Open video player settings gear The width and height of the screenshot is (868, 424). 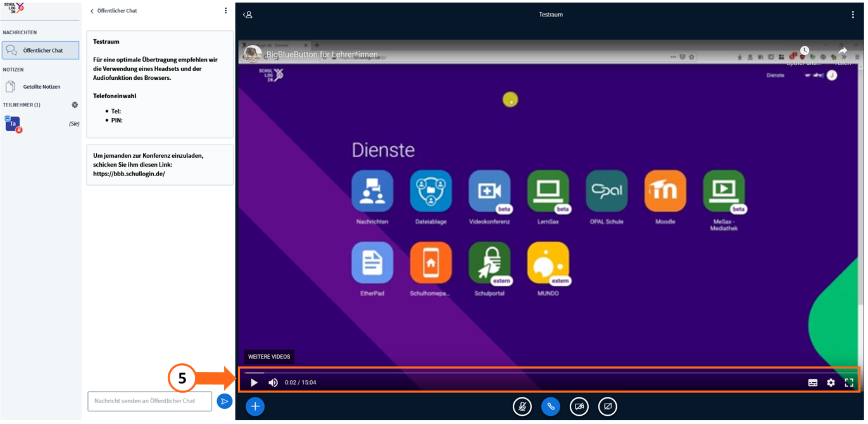831,383
